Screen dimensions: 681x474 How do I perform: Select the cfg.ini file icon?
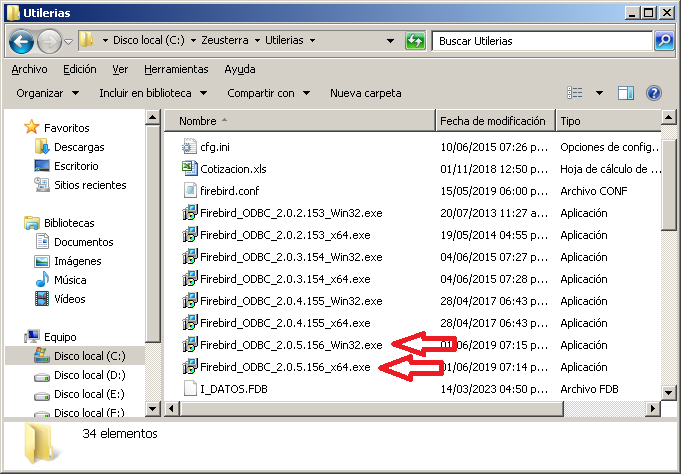tap(190, 147)
